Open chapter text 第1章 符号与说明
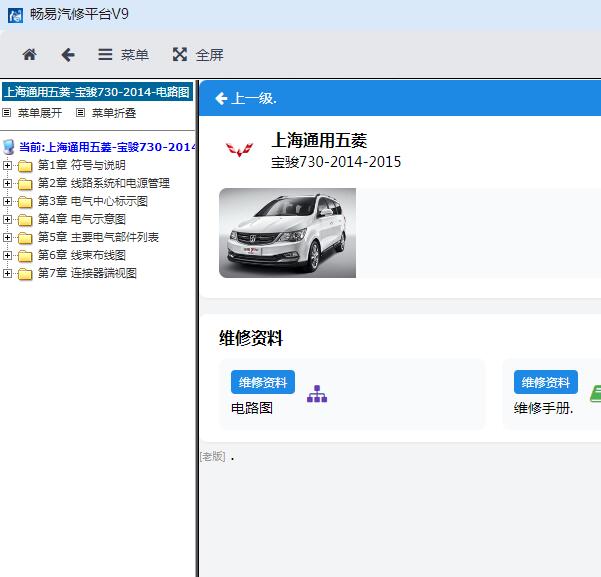 (x=82, y=165)
